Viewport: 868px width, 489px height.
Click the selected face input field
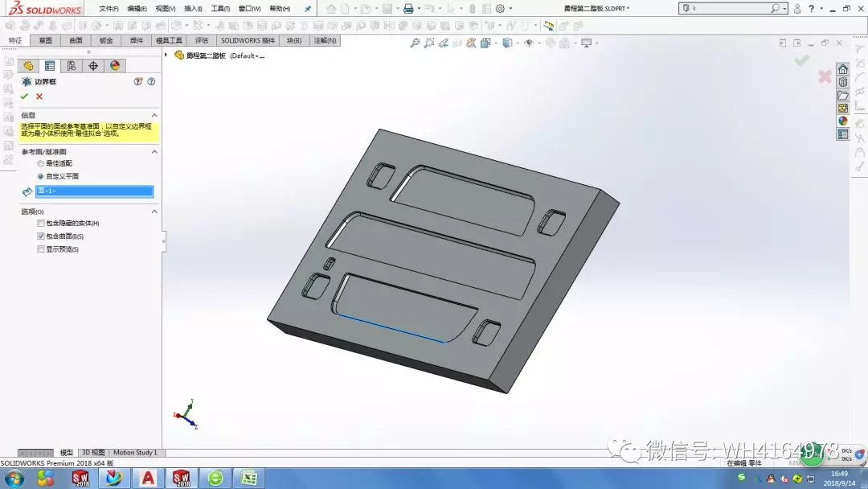click(95, 191)
